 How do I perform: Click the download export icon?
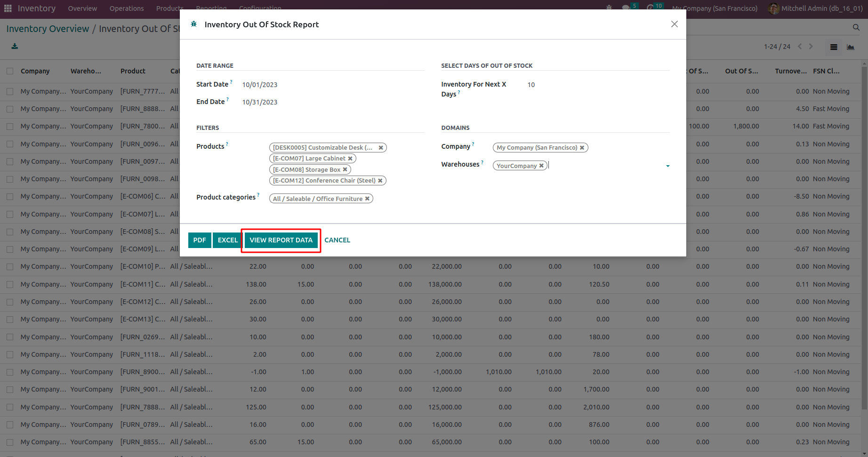point(15,46)
